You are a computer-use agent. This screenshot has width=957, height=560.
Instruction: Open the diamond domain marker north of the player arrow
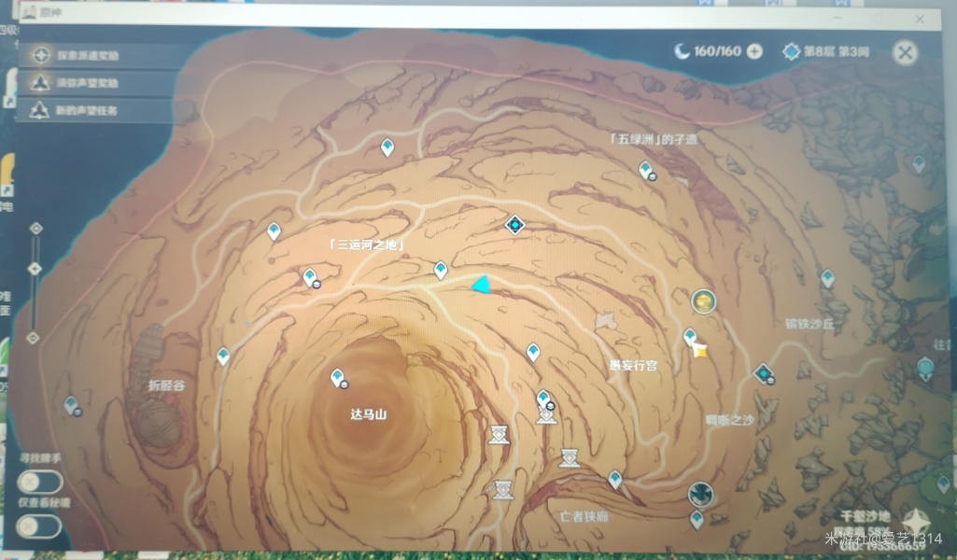[514, 225]
